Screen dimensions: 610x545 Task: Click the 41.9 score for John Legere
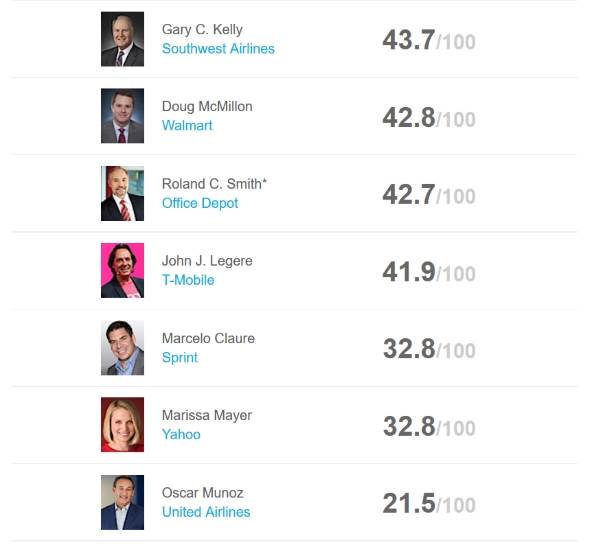408,271
